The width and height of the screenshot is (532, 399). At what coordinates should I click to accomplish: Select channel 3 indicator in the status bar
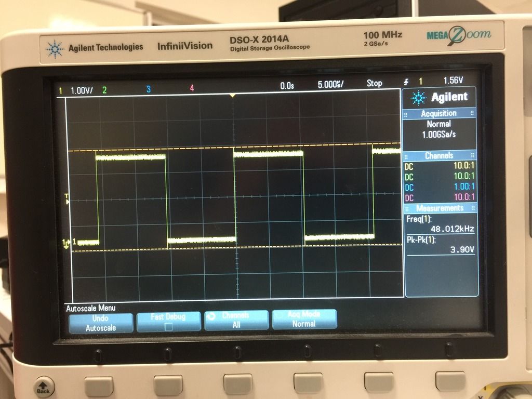(148, 89)
